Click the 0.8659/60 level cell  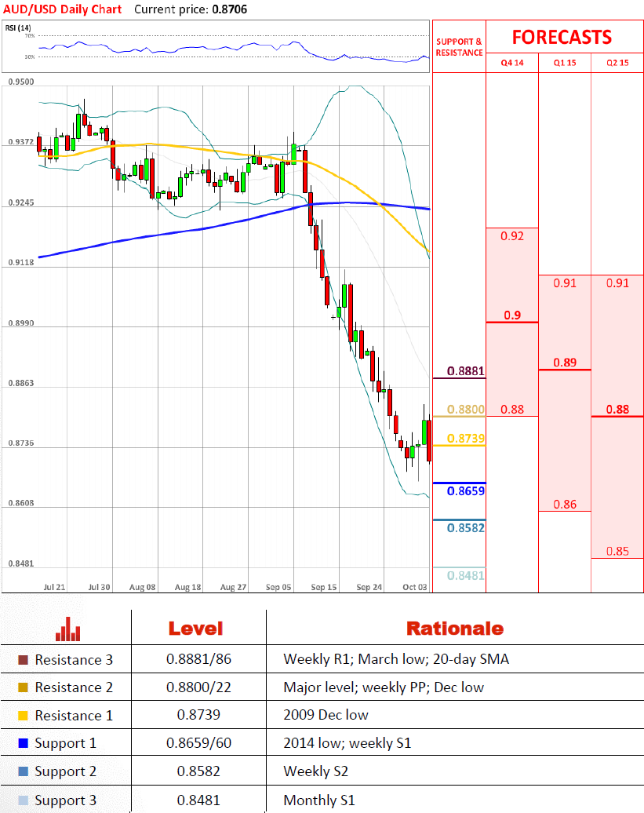click(x=198, y=743)
